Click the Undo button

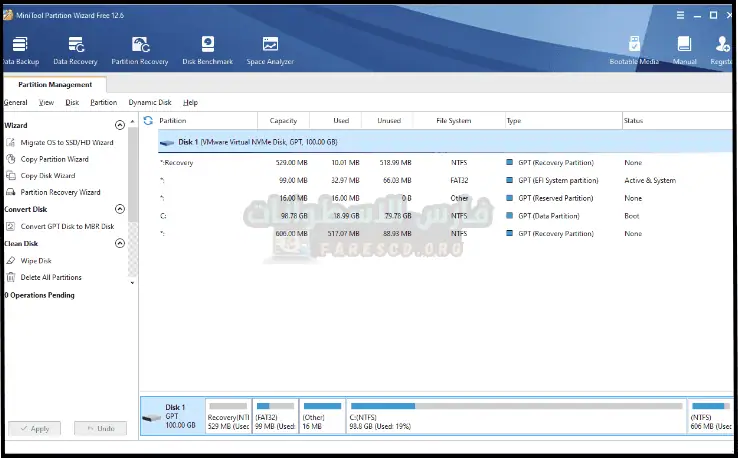[101, 428]
